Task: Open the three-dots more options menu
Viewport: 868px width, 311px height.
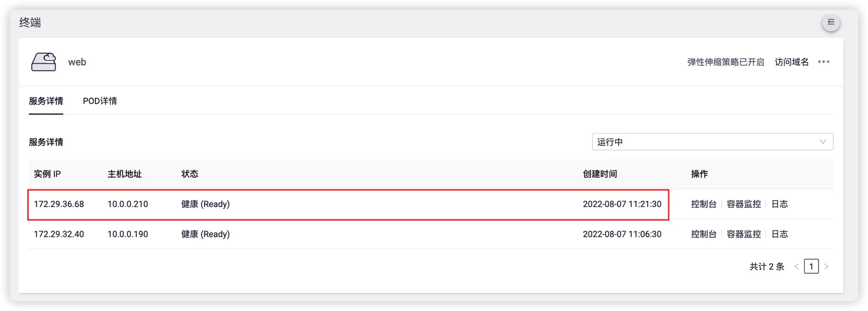Action: click(823, 62)
